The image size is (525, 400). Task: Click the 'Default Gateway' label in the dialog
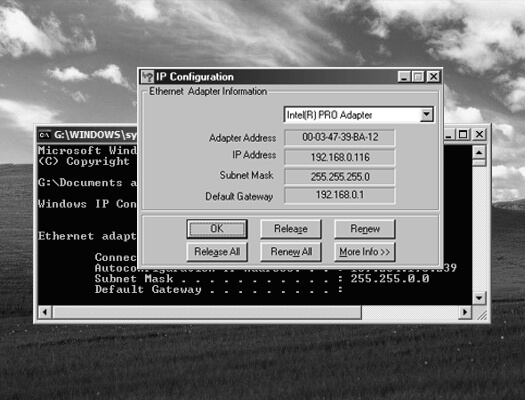pyautogui.click(x=239, y=196)
